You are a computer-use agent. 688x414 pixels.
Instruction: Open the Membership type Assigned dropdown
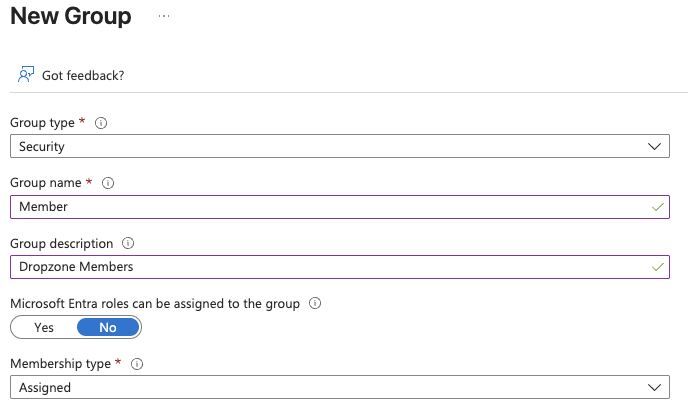tap(340, 387)
